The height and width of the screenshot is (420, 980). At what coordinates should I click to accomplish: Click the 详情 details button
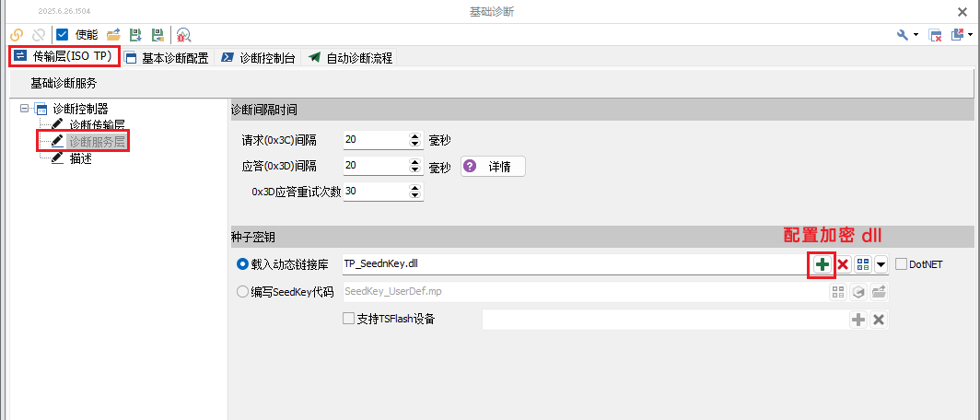[493, 166]
